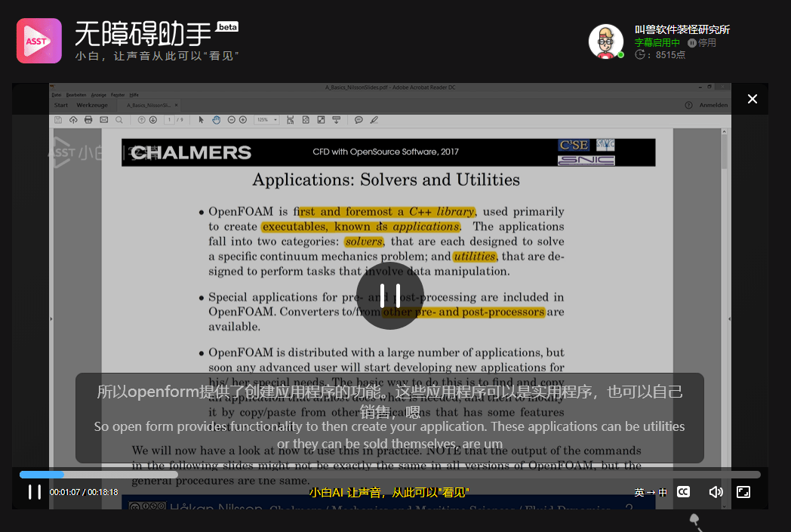The image size is (791, 532).
Task: Click the video progress bar
Action: point(389,475)
